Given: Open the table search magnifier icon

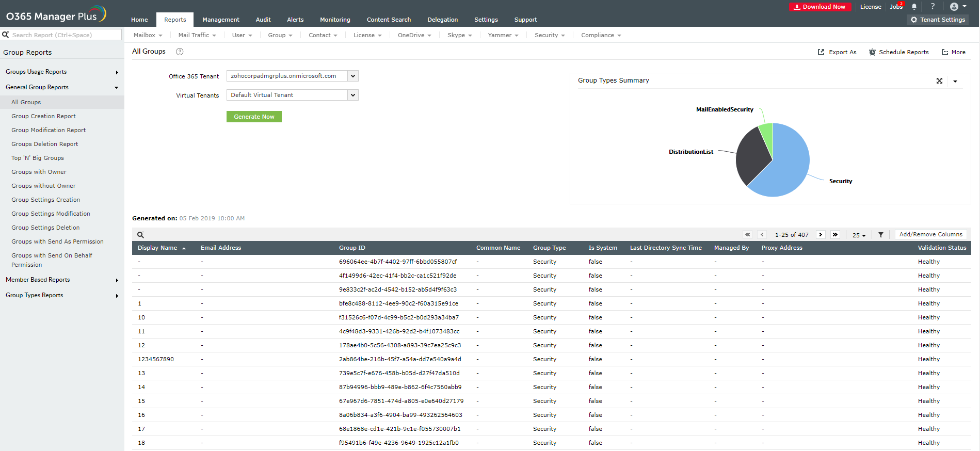Looking at the screenshot, I should (140, 235).
